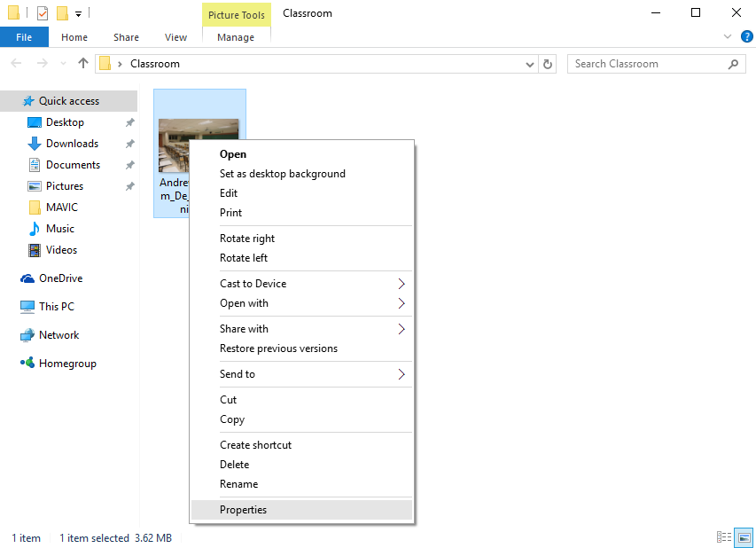Expand the ribbon with the chevron
The image size is (756, 548).
click(x=727, y=37)
